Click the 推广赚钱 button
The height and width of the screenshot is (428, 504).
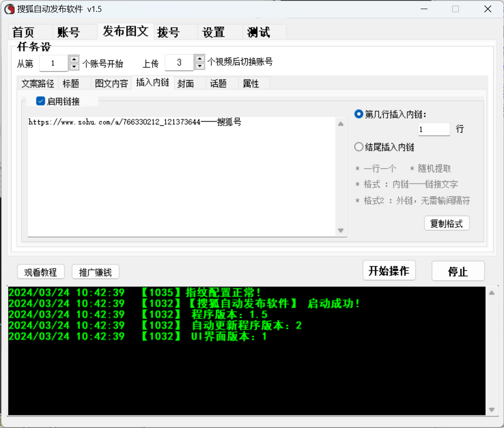point(96,272)
